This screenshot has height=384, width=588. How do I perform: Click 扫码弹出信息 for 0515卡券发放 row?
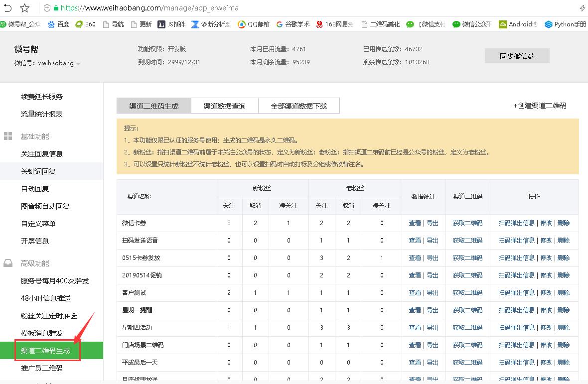[x=516, y=258]
